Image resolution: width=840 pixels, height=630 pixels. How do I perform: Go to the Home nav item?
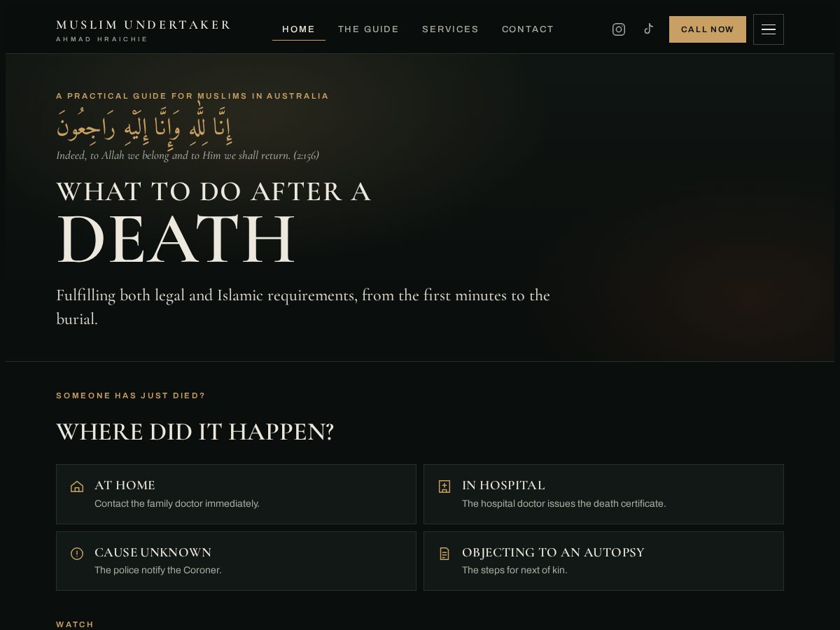coord(299,29)
